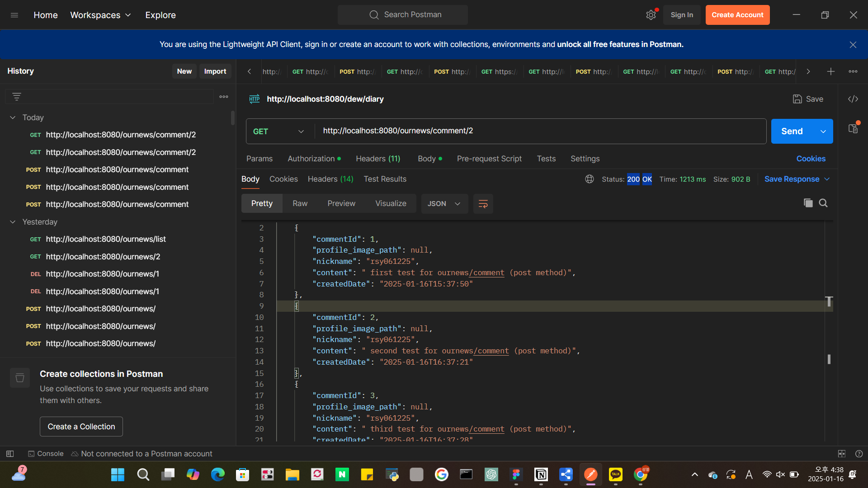View response Headers (14) tab
The height and width of the screenshot is (488, 868).
click(x=330, y=179)
